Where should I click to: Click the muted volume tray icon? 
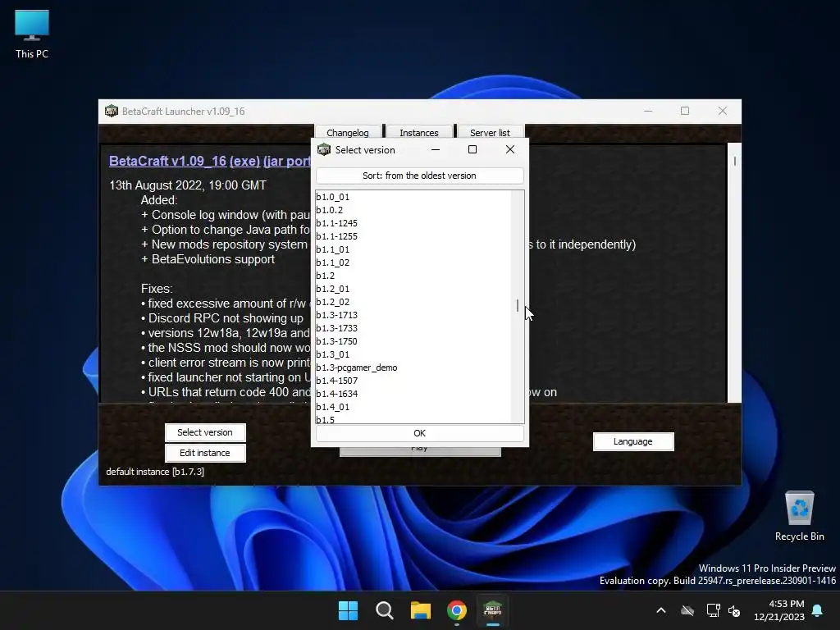pyautogui.click(x=734, y=610)
